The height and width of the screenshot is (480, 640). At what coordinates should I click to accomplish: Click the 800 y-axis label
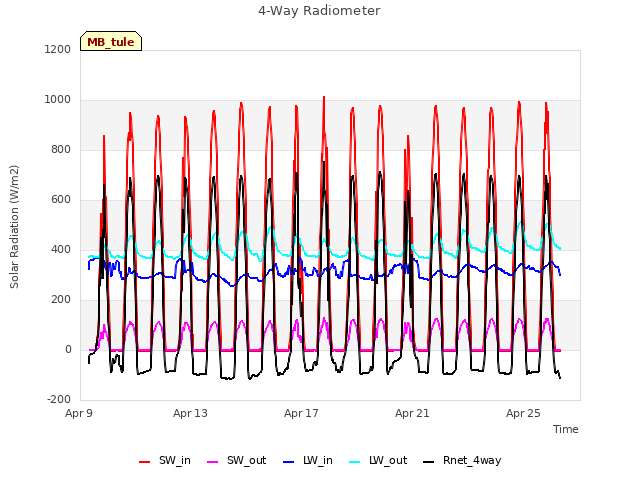61,149
